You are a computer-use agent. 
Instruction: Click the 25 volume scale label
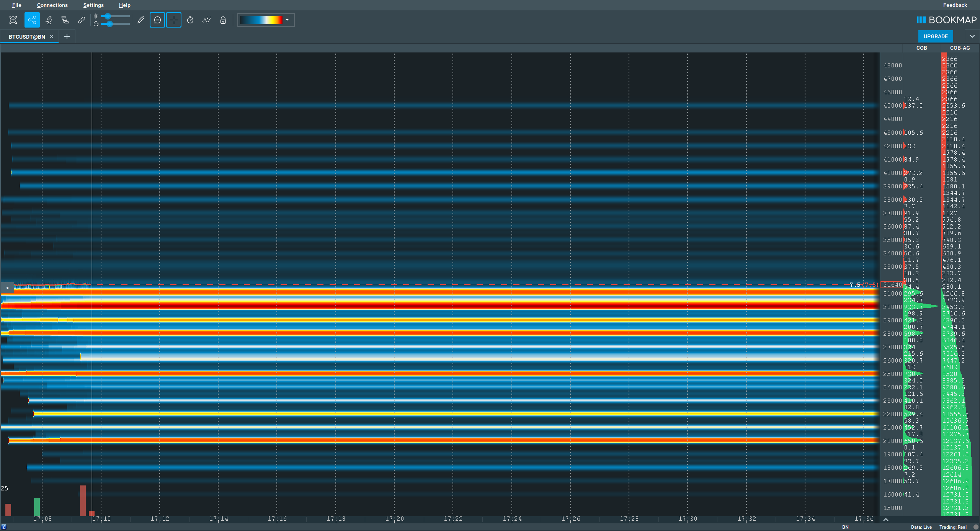coord(4,488)
